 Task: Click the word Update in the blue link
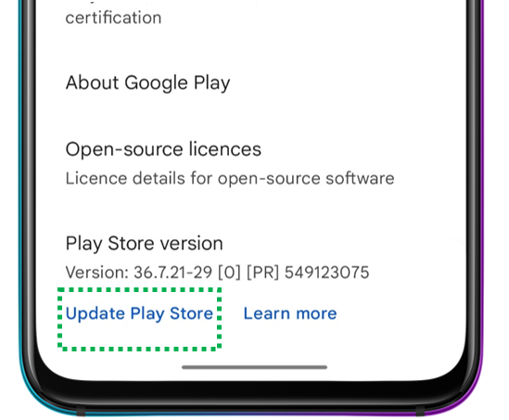pos(95,314)
